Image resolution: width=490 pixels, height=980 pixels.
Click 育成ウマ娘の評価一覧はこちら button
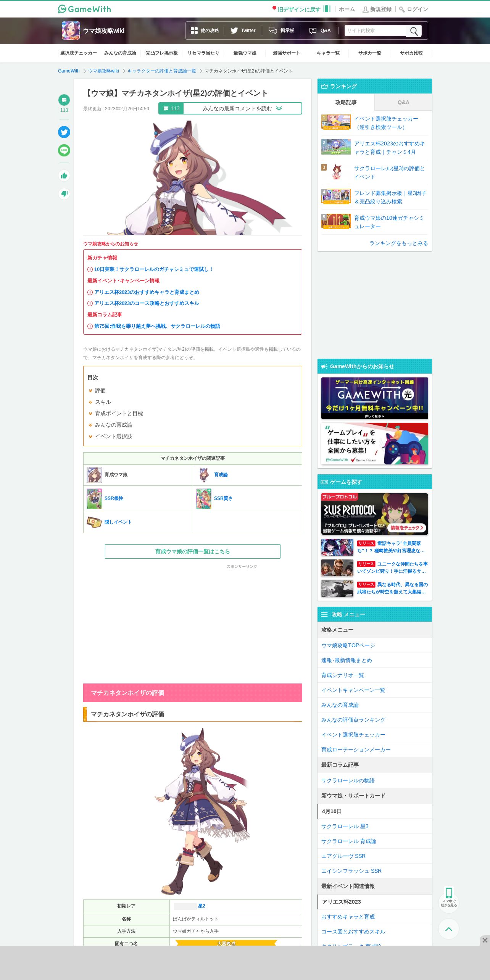pyautogui.click(x=193, y=551)
